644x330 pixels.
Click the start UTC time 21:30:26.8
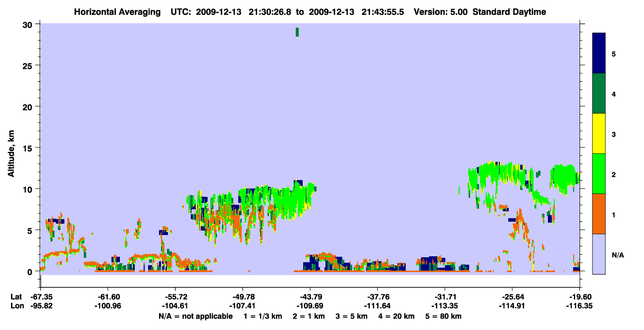point(270,12)
